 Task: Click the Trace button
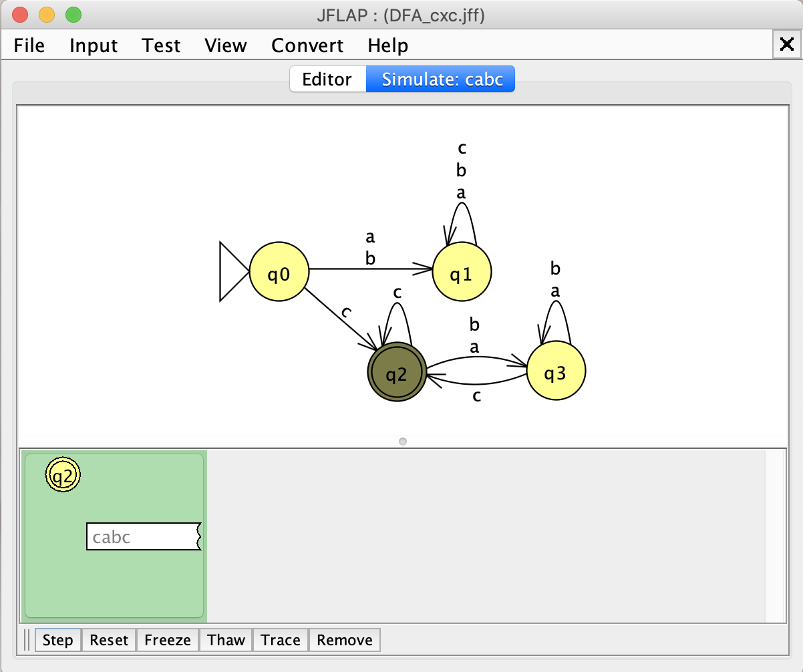click(281, 640)
